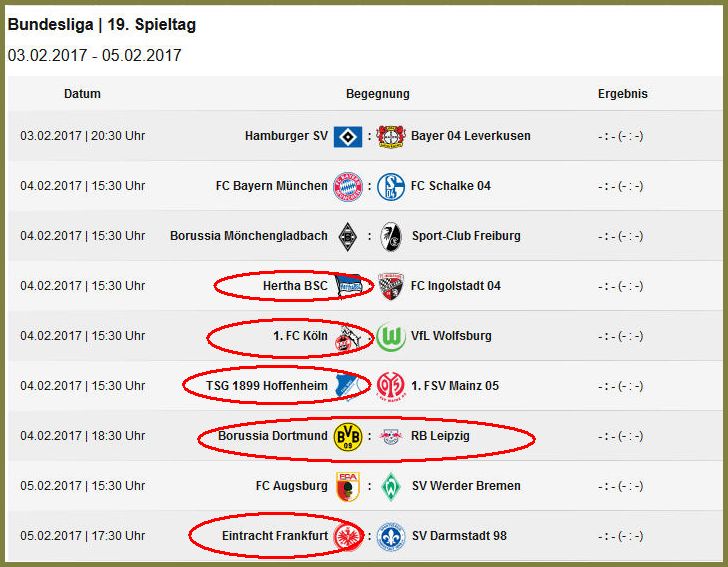
Task: Click the Ergebnis column header
Action: (623, 94)
